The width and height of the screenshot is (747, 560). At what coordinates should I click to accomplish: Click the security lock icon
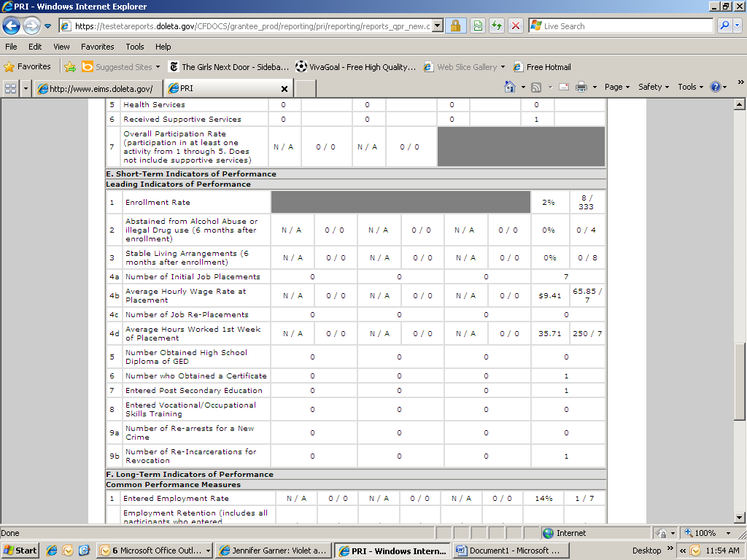pyautogui.click(x=455, y=26)
